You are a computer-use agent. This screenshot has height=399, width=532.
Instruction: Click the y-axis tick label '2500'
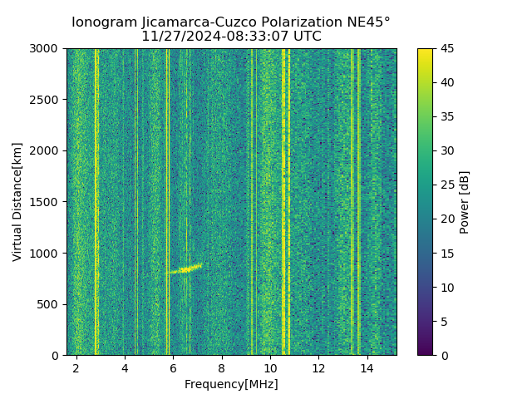tap(43, 100)
